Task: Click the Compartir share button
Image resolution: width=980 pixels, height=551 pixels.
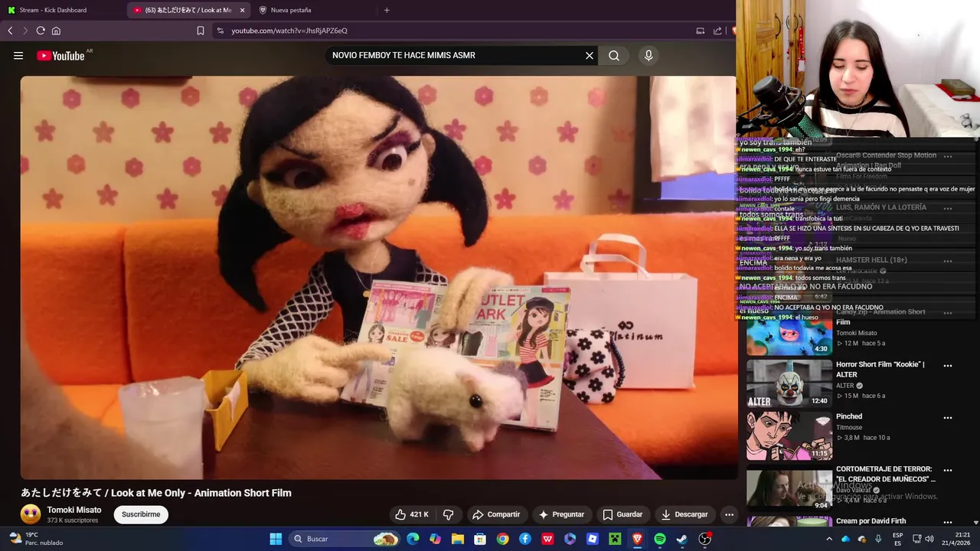Action: tap(496, 514)
